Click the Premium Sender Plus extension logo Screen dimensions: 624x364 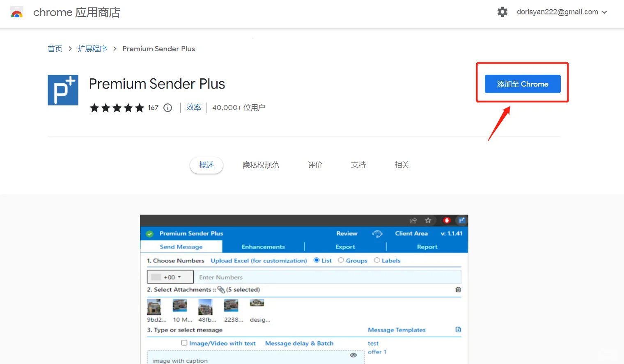63,90
